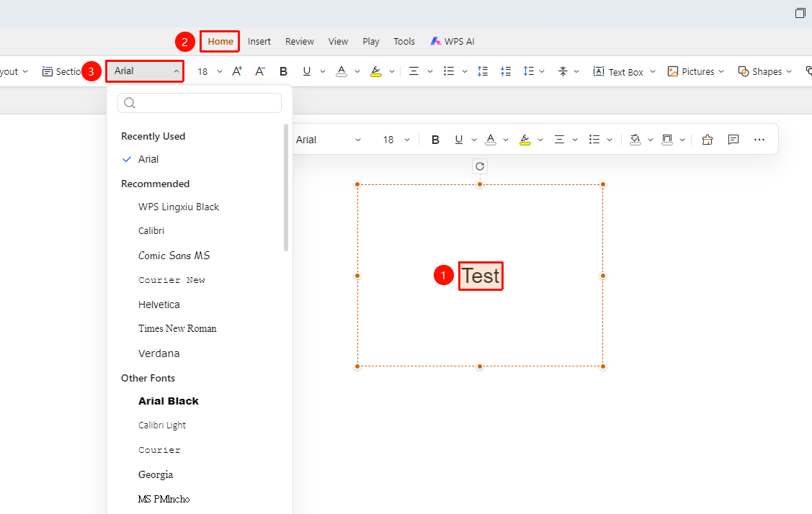Open the Review tab
812x514 pixels.
[x=299, y=42]
